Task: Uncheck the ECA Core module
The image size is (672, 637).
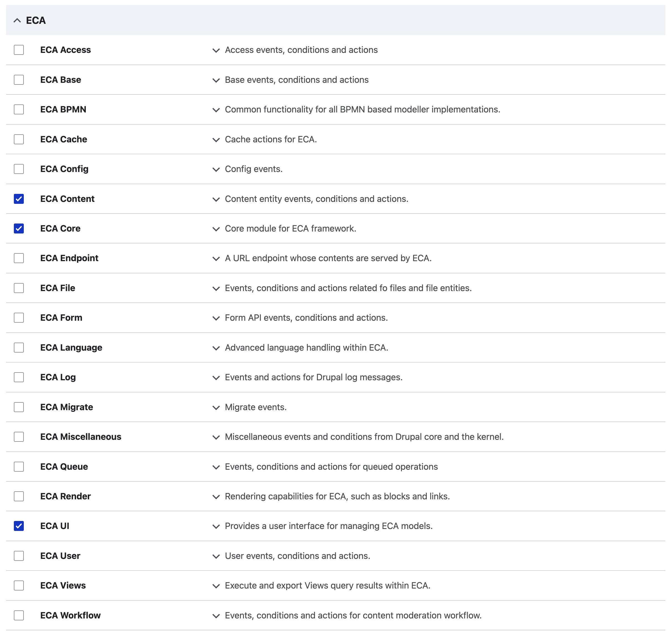Action: coord(19,228)
